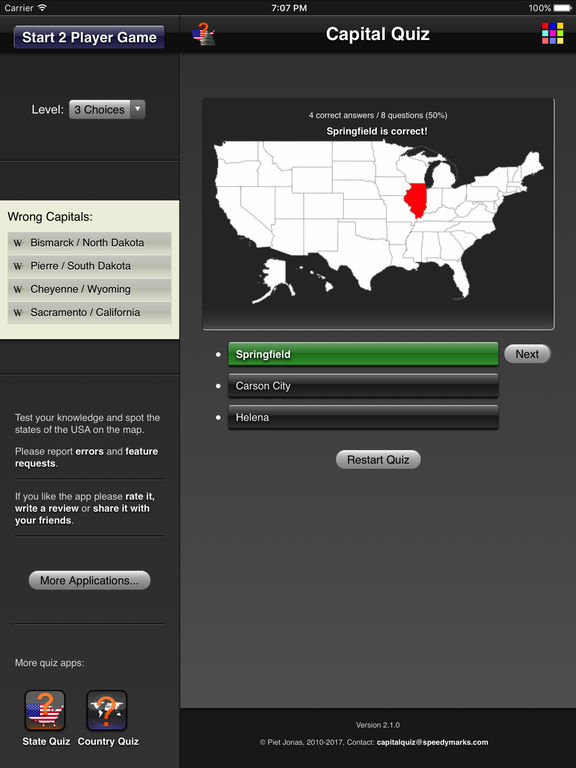Click the dropdown arrow beside 3 Choices

138,109
